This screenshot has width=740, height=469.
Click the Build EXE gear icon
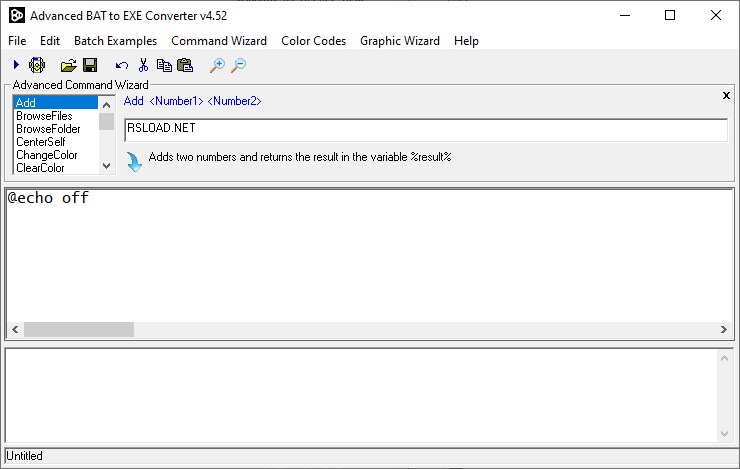point(37,65)
